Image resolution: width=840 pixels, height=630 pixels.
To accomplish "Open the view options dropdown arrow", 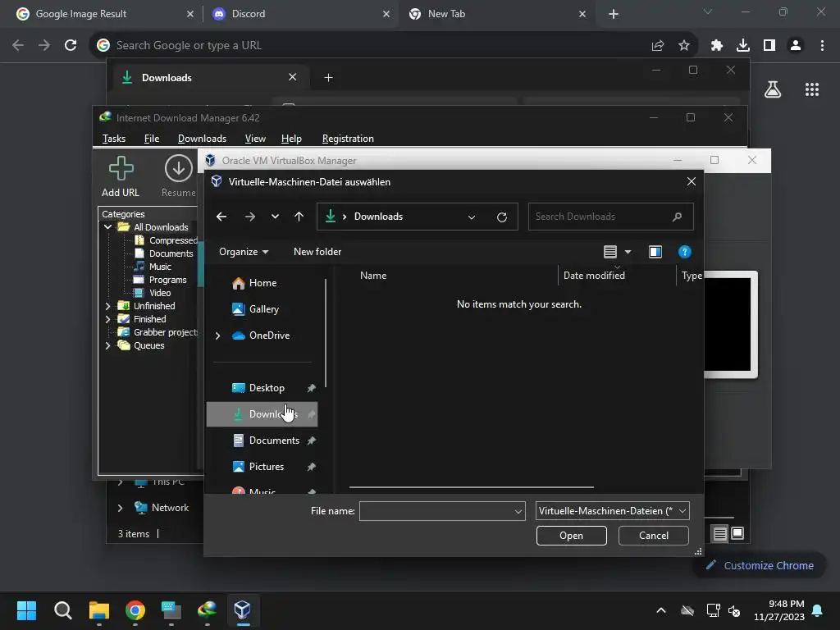I will click(628, 252).
